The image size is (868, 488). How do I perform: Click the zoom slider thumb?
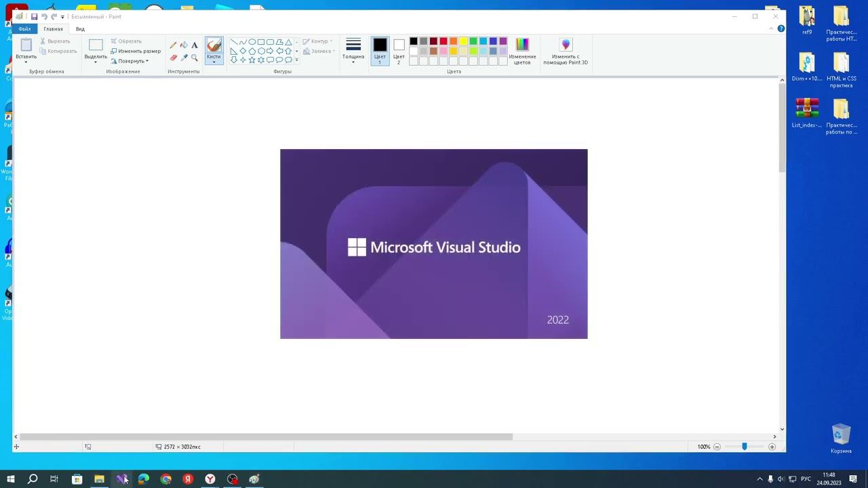pos(744,447)
